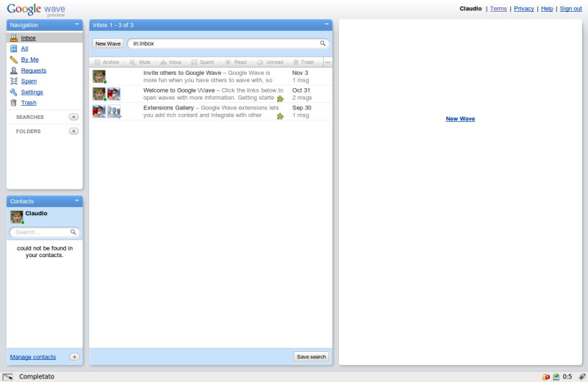588x382 pixels.
Task: Click avatar on Invite others wave row
Action: click(x=99, y=76)
